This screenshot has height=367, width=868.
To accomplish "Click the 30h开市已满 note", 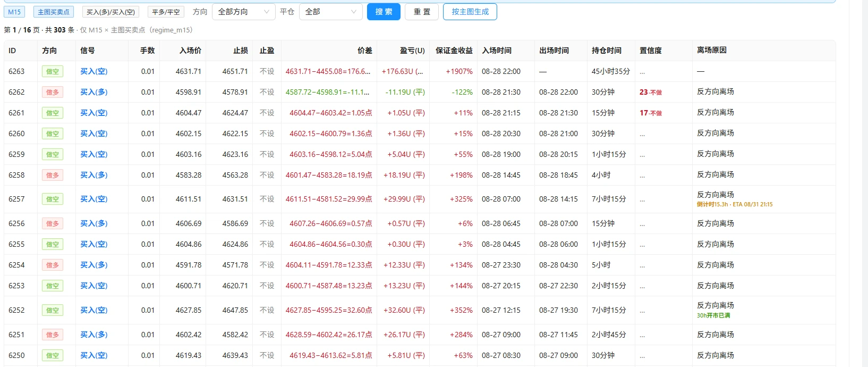I will 713,315.
